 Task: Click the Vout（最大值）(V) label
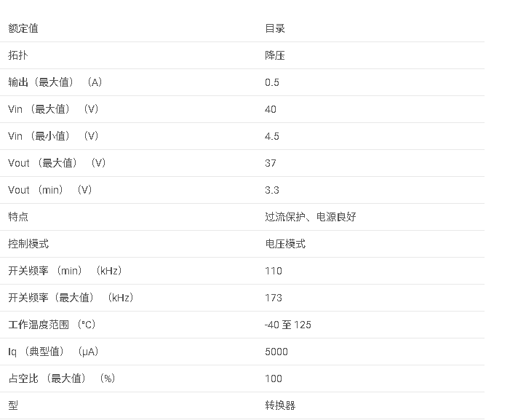(x=57, y=163)
